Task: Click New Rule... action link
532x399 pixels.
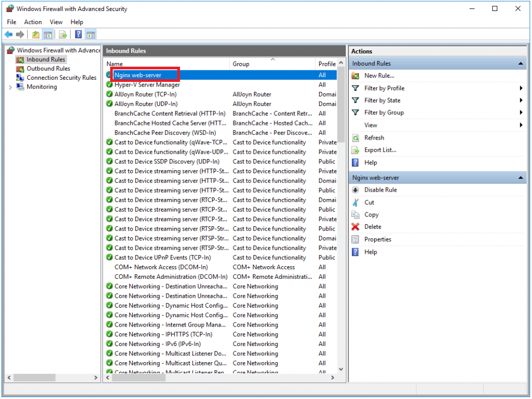Action: (x=379, y=76)
